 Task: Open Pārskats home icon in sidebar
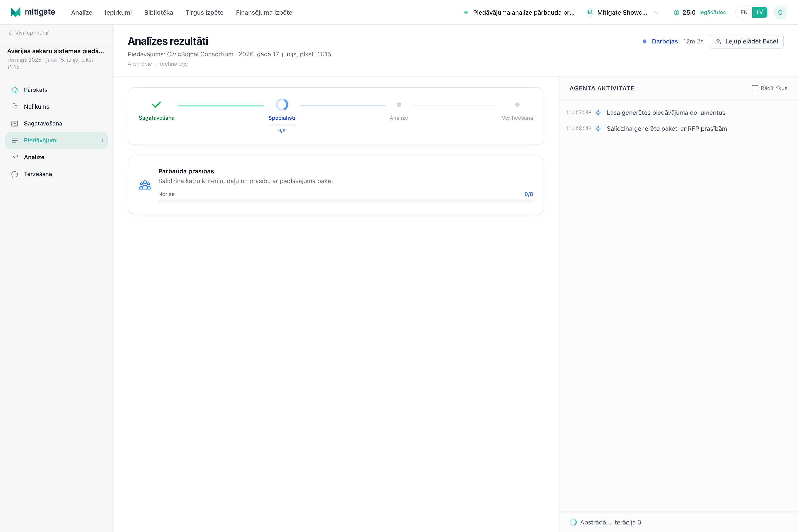coord(15,90)
